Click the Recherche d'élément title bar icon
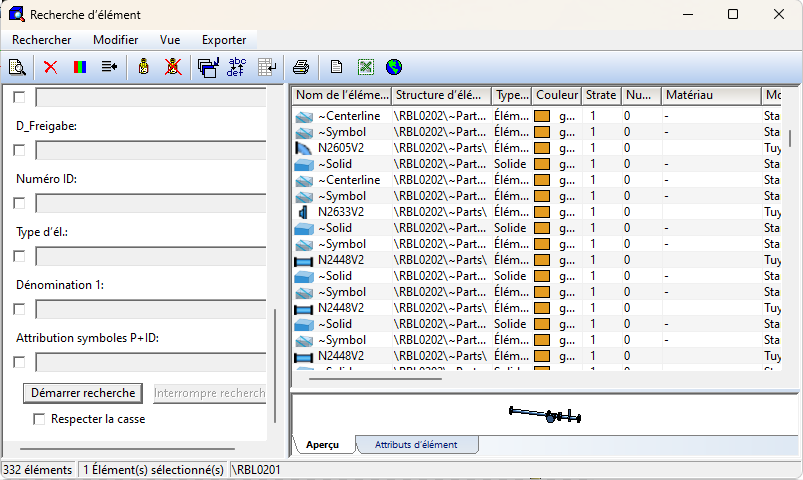 click(x=17, y=14)
